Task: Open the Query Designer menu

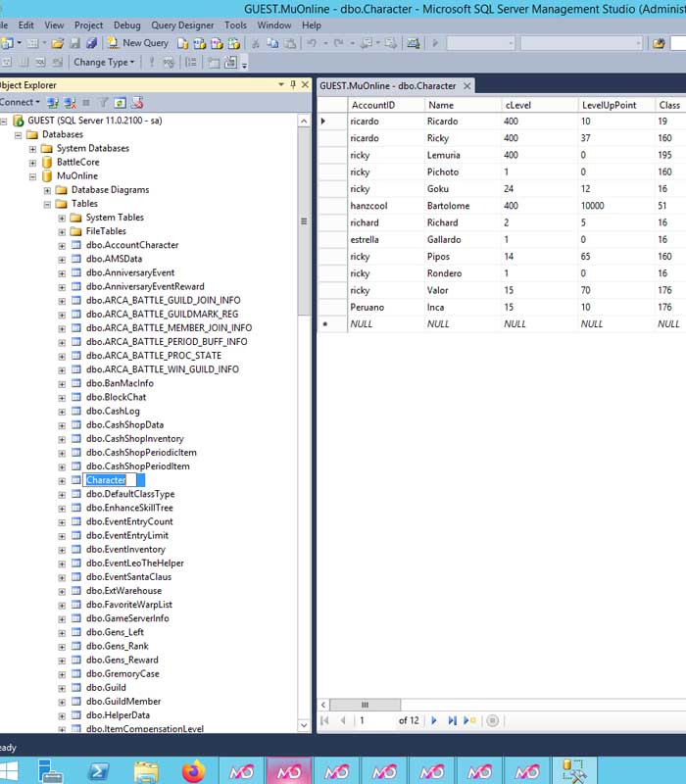Action: point(182,25)
